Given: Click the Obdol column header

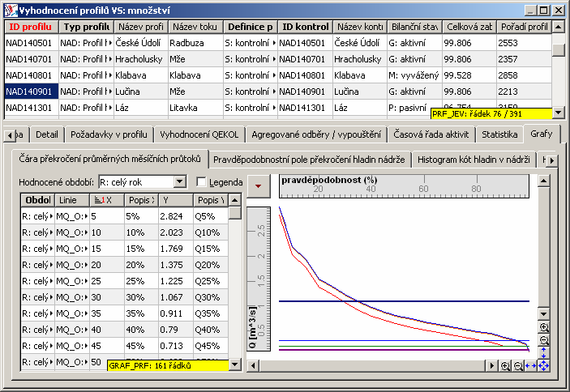Looking at the screenshot, I should pos(38,200).
